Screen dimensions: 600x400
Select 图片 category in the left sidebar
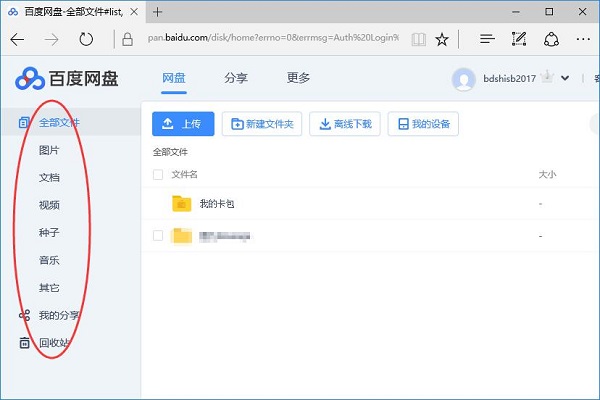point(49,150)
